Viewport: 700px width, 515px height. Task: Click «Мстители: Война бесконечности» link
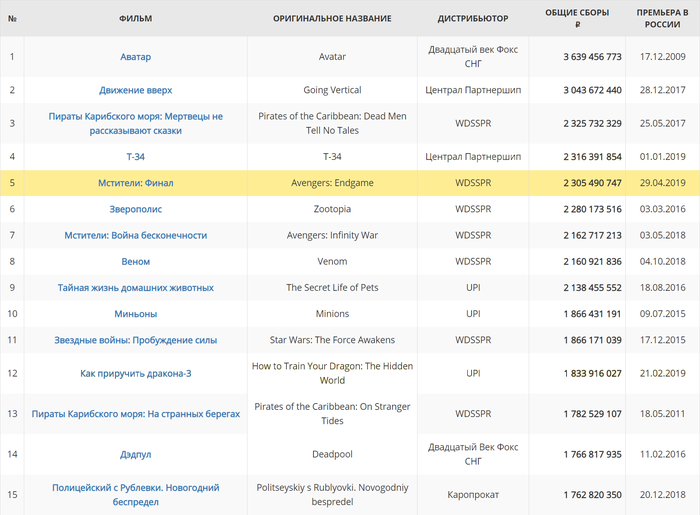(x=135, y=235)
